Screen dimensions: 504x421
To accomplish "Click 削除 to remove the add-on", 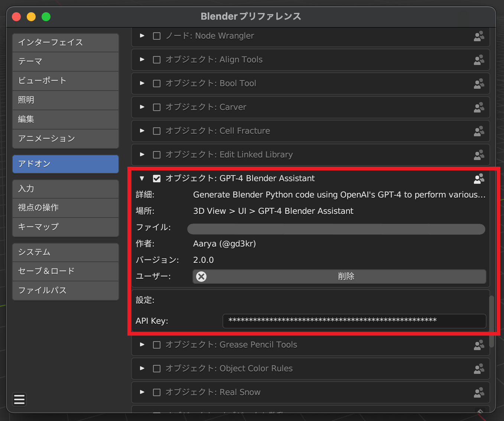I will tap(339, 277).
